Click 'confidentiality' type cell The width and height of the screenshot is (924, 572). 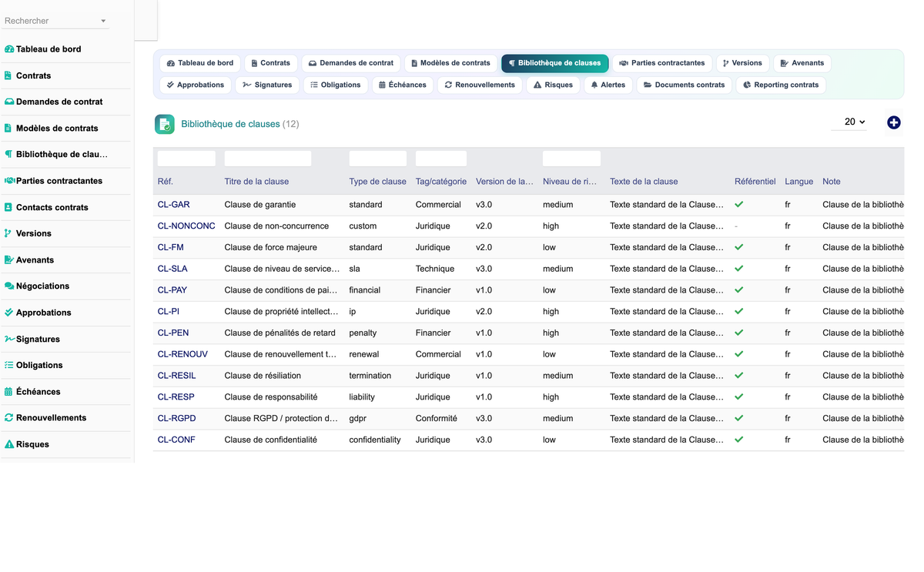(x=375, y=440)
